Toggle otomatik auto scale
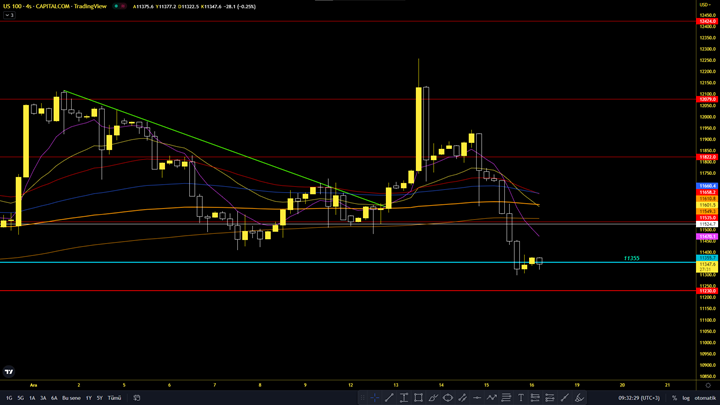The height and width of the screenshot is (405, 720). [x=704, y=398]
